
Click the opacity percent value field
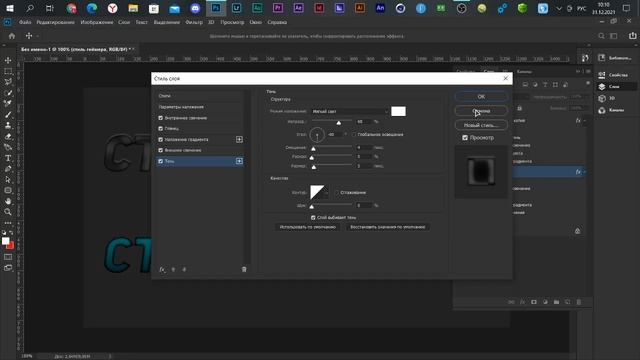pyautogui.click(x=364, y=122)
